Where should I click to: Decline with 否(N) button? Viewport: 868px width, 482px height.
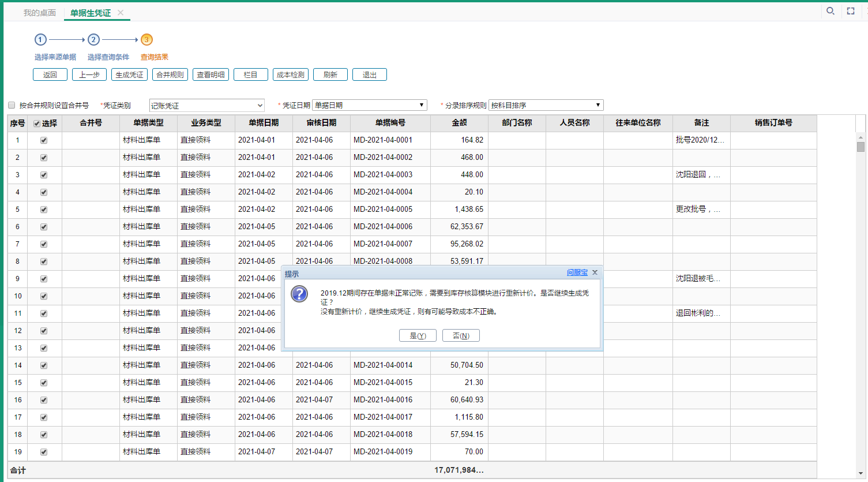click(x=461, y=335)
